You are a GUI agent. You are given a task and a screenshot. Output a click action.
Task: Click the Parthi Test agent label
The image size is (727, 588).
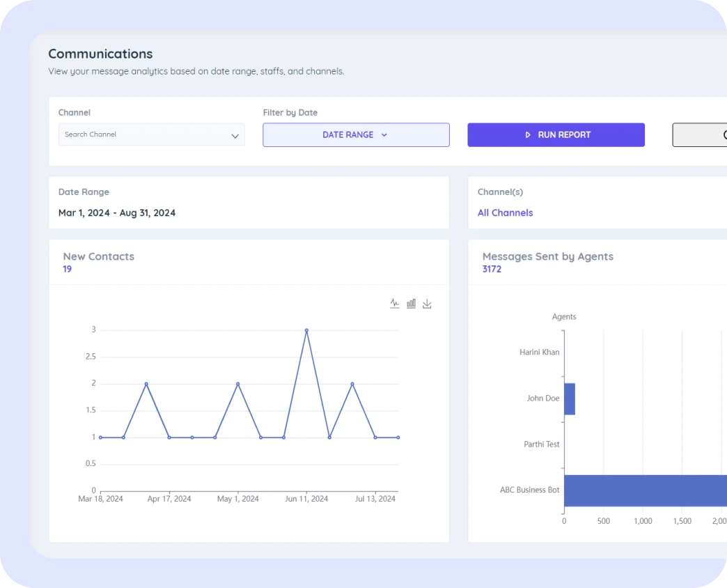click(x=541, y=444)
